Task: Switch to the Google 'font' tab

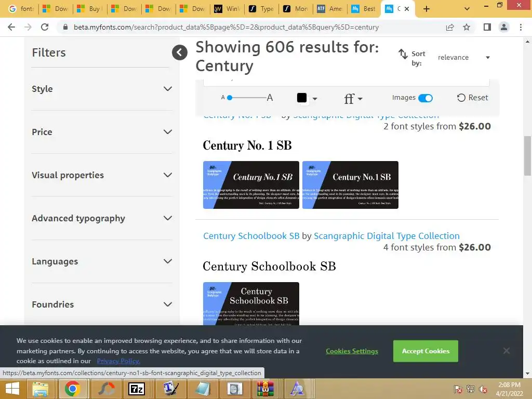Action: coord(21,9)
